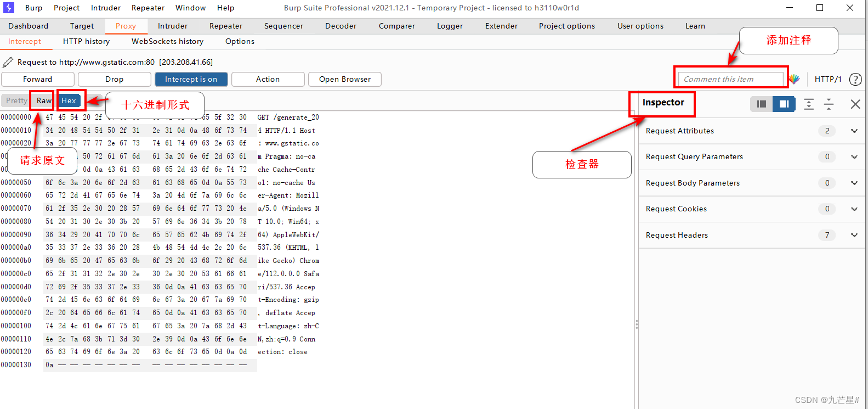Open the Project options tab
Image resolution: width=868 pixels, height=409 pixels.
(x=567, y=26)
